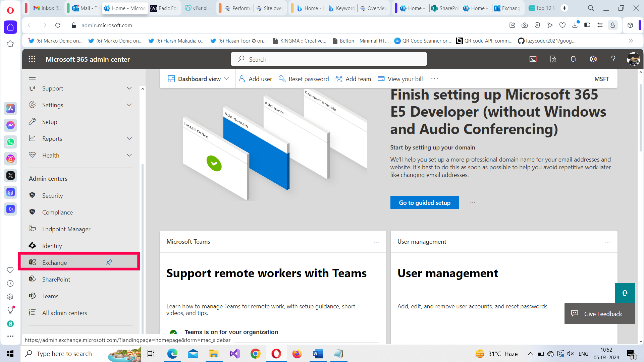
Task: Toggle dark mode in the browser toolbar
Action: (x=588, y=25)
